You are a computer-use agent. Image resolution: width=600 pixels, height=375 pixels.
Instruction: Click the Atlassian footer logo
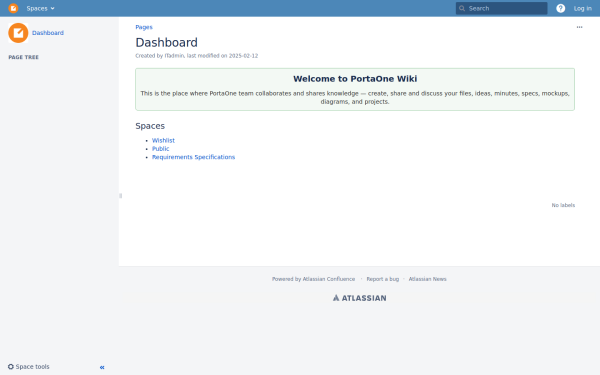pos(359,298)
